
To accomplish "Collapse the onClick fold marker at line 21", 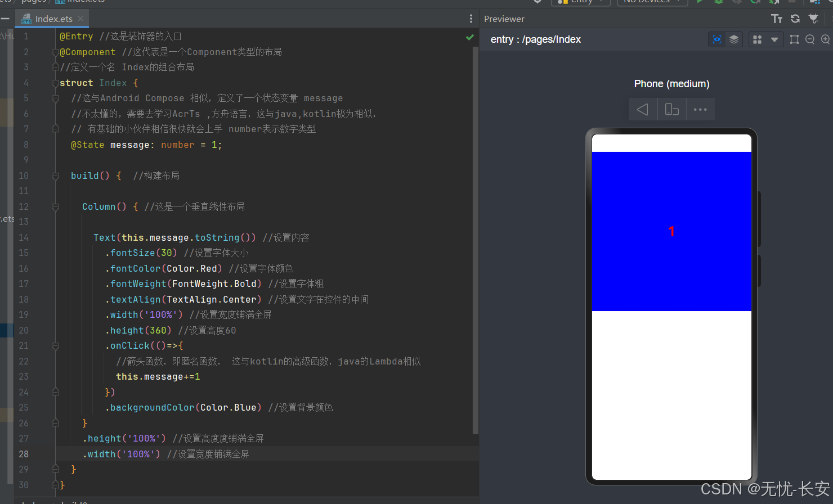I will (x=55, y=345).
